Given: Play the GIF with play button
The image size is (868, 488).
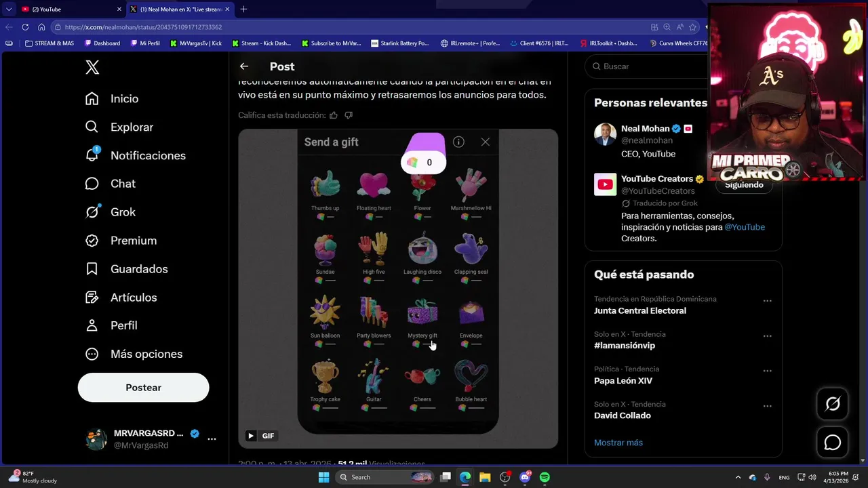Looking at the screenshot, I should point(251,436).
